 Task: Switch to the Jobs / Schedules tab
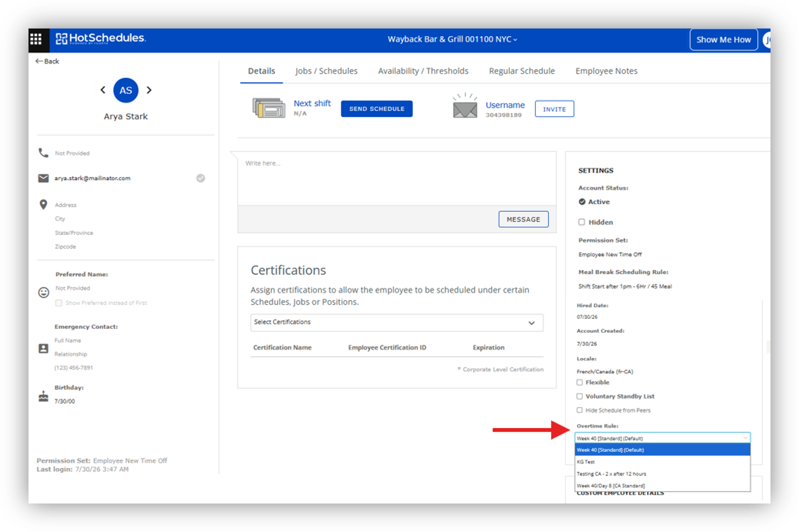point(326,71)
